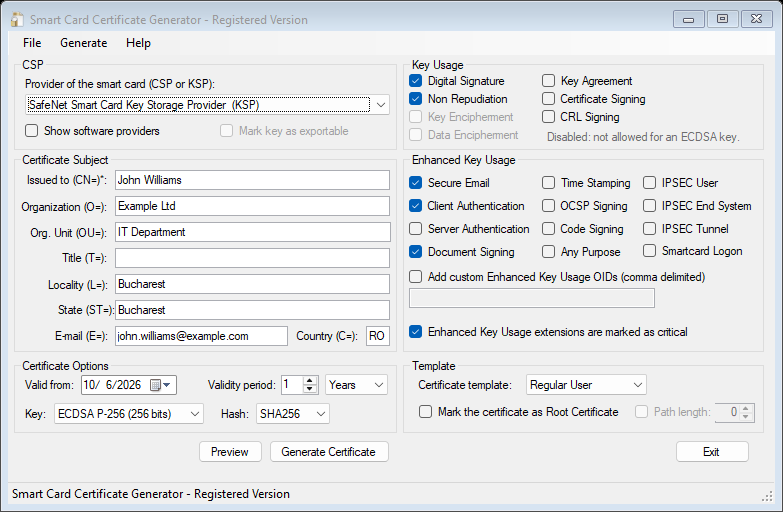Check IPSEC Tunnel usage
Screen dimensions: 783x512
(x=649, y=229)
